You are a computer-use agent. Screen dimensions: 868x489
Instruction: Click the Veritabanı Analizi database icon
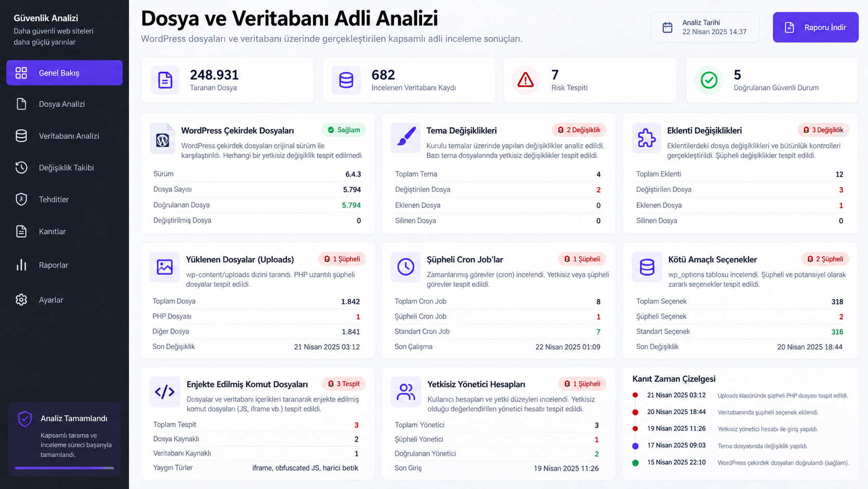pyautogui.click(x=21, y=136)
